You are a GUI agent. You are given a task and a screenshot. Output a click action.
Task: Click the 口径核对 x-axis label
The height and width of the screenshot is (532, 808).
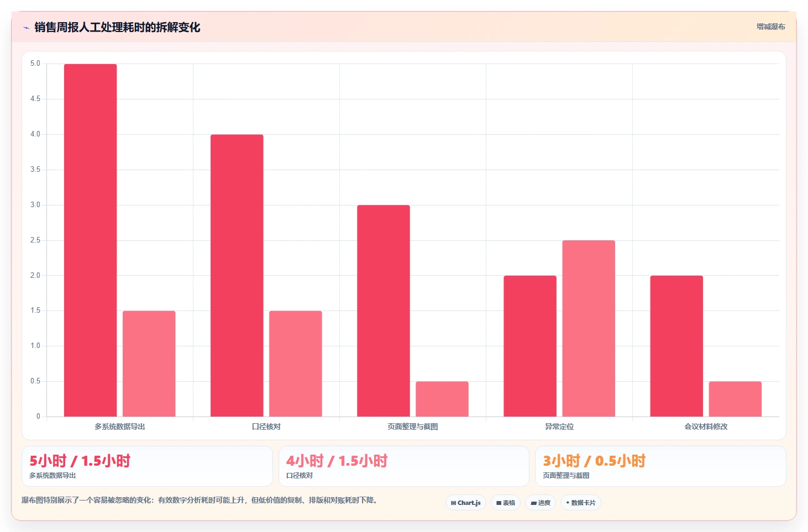[266, 426]
